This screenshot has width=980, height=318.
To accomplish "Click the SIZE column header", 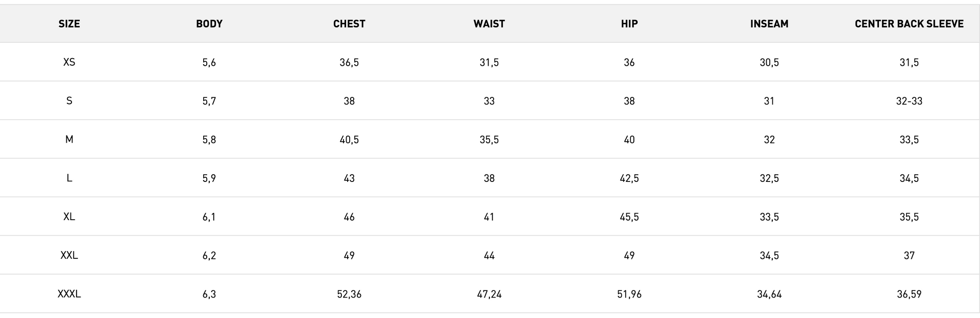I will [69, 24].
